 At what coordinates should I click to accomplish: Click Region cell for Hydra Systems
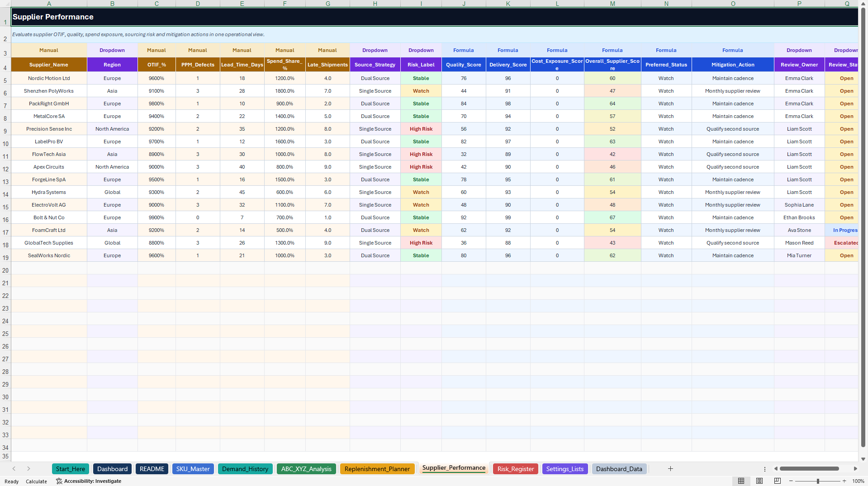(112, 192)
